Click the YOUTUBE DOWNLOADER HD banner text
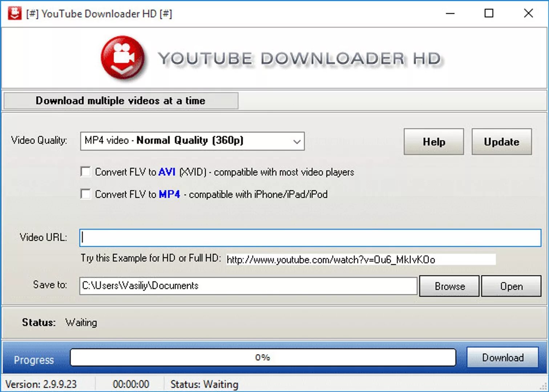 pos(300,58)
